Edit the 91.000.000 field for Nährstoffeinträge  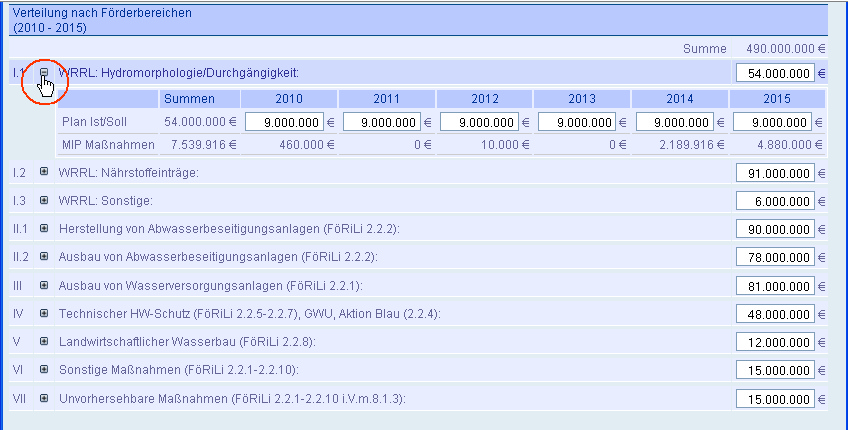775,173
